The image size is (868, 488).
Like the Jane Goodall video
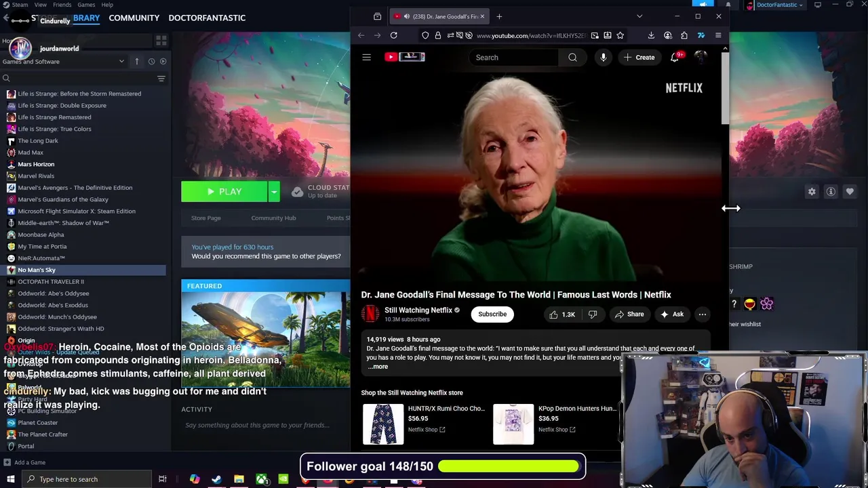(561, 314)
